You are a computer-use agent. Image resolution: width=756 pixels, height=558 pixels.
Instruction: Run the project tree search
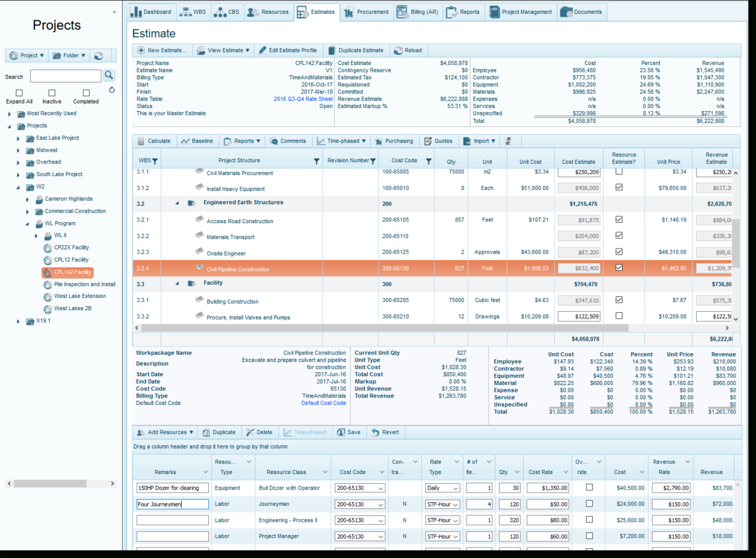tap(109, 75)
